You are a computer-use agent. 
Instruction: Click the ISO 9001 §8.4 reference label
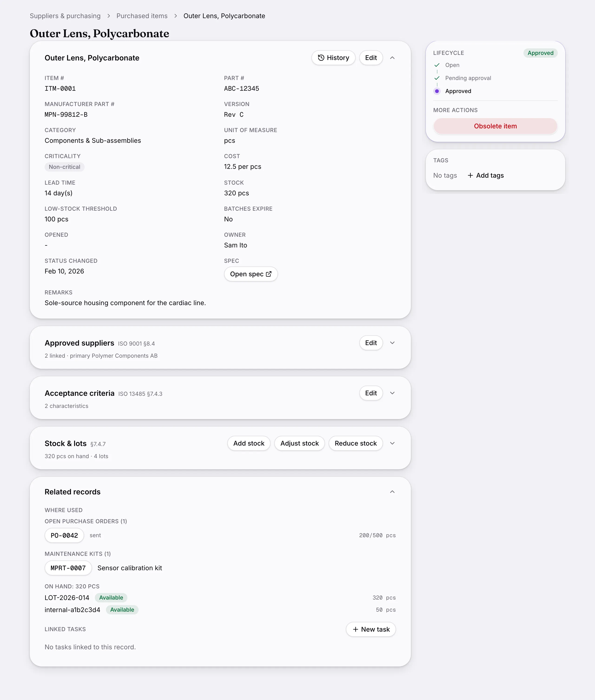136,343
